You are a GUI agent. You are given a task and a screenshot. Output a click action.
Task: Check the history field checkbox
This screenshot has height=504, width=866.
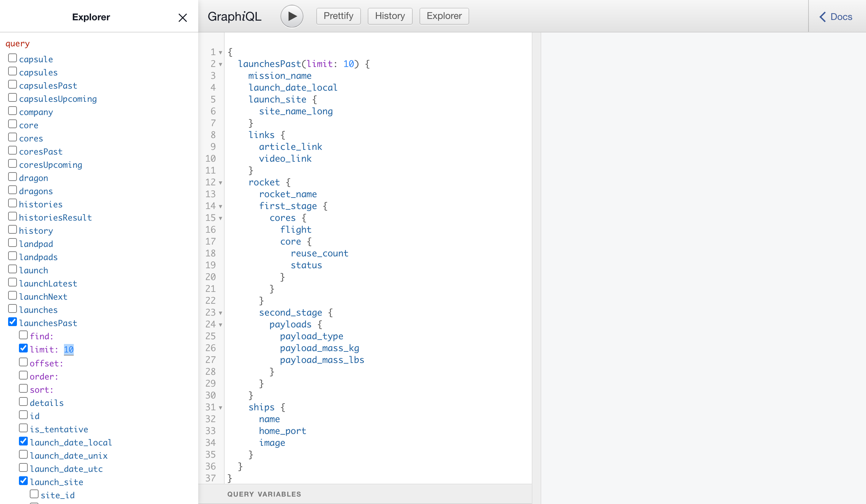click(x=13, y=229)
